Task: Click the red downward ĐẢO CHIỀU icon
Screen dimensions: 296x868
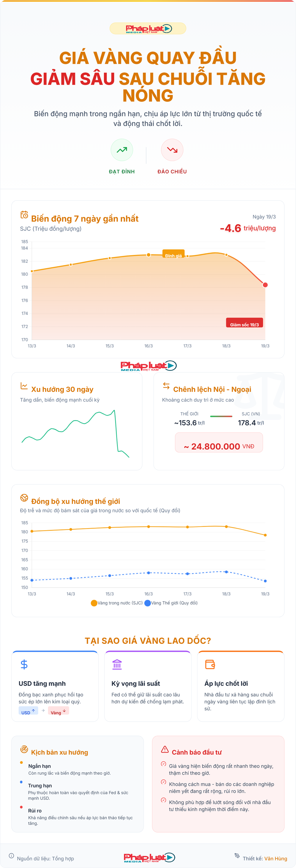Action: (x=172, y=150)
